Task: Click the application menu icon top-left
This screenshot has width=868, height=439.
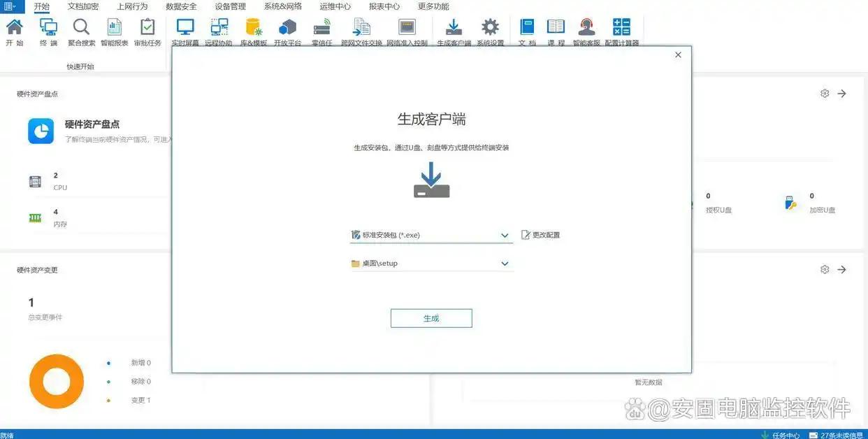Action: click(12, 6)
